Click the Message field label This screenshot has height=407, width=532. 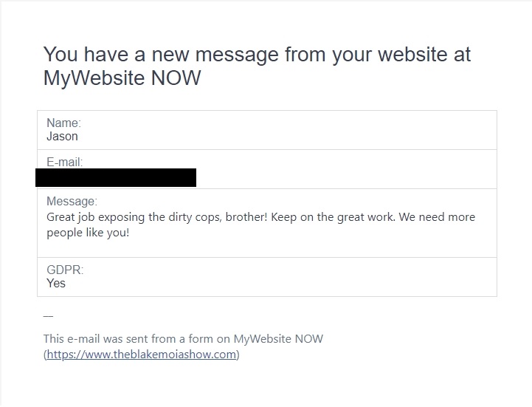point(72,201)
